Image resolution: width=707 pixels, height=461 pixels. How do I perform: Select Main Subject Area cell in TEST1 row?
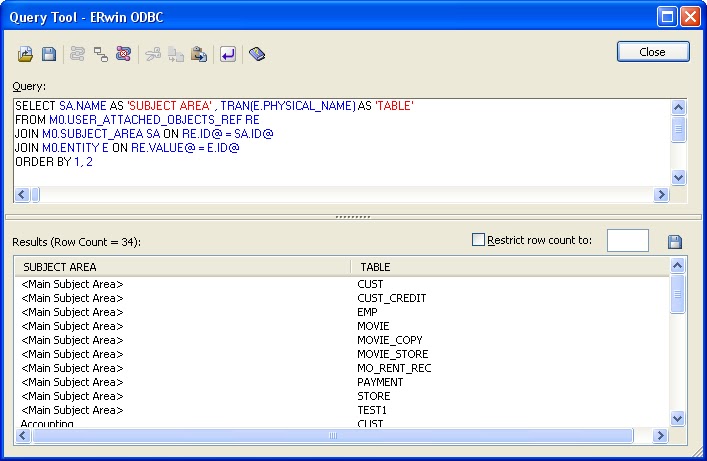click(72, 410)
